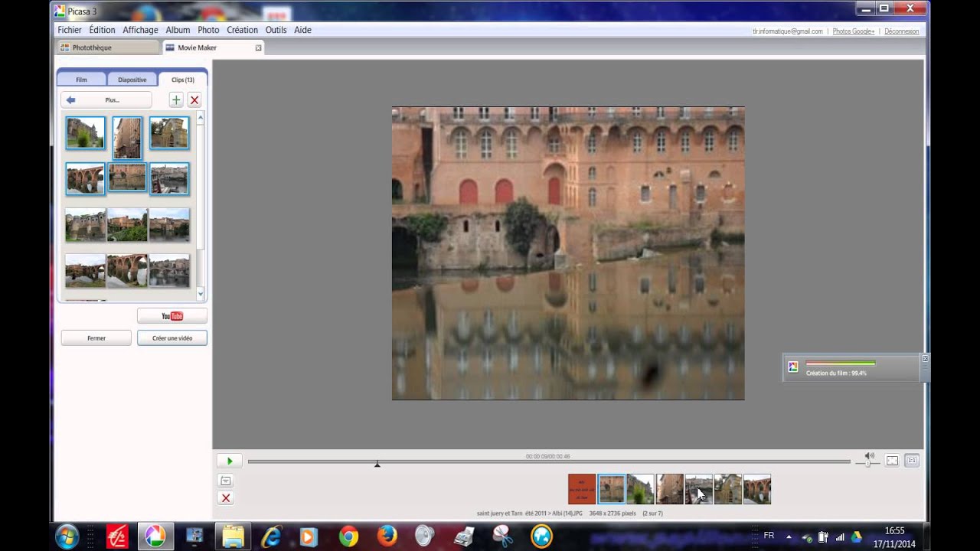Click the Picasa icon in progress notification
The height and width of the screenshot is (551, 980).
tap(793, 367)
